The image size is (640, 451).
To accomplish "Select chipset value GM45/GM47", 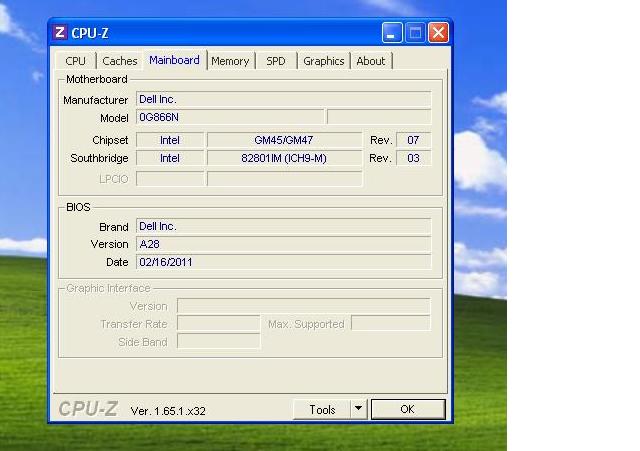I will [284, 140].
